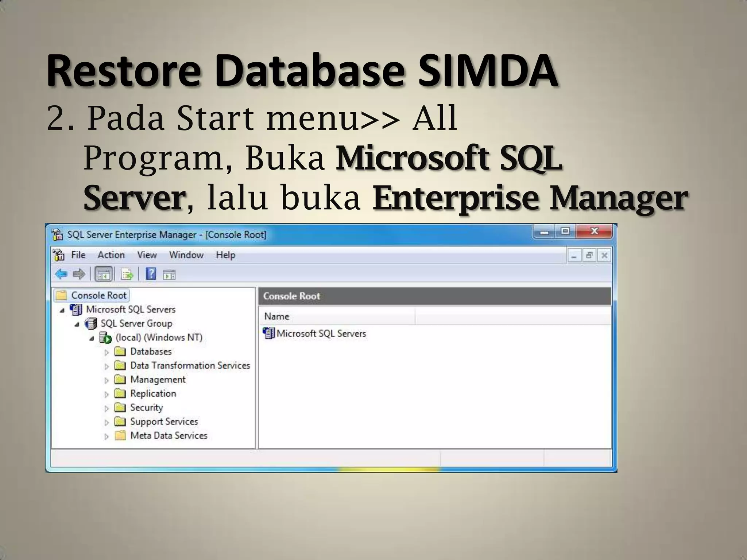Close the SQL Server Enterprise Manager window
Image resolution: width=747 pixels, height=560 pixels.
point(594,231)
